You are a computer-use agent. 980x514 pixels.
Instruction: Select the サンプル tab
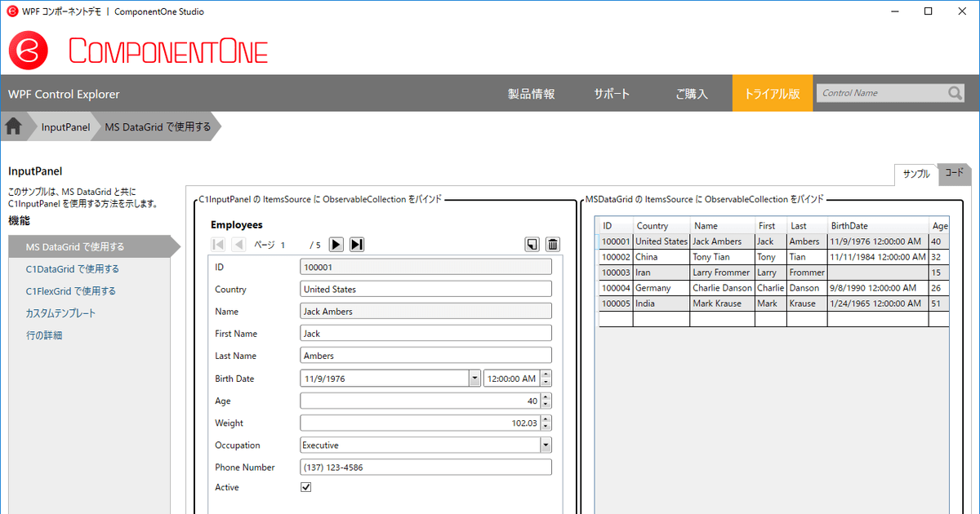pos(916,174)
